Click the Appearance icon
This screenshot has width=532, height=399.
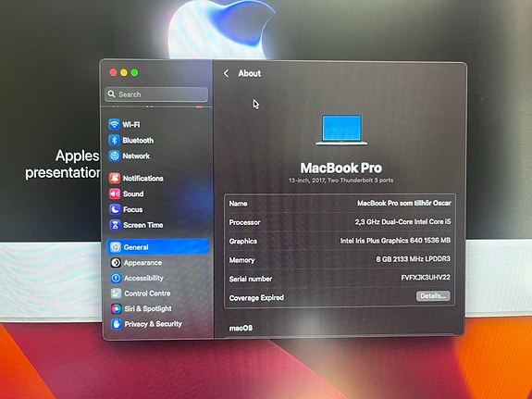tap(116, 263)
